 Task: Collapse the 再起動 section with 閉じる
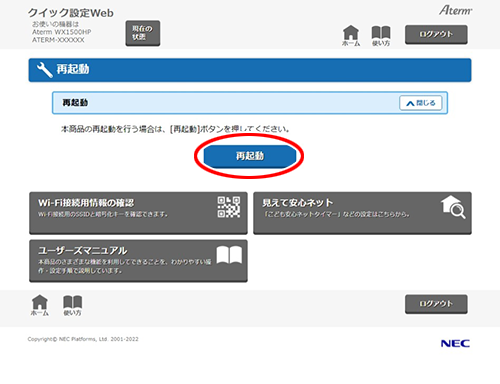[x=421, y=103]
